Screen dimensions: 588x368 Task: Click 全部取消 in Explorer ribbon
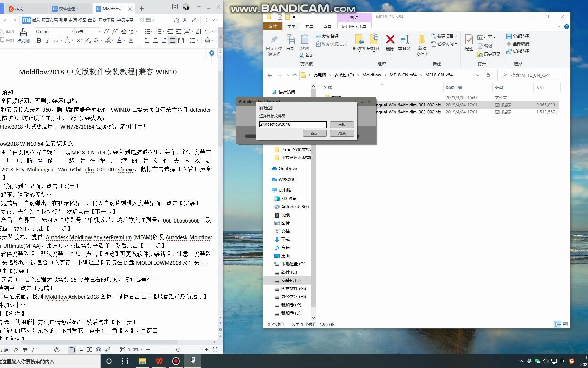(x=518, y=44)
